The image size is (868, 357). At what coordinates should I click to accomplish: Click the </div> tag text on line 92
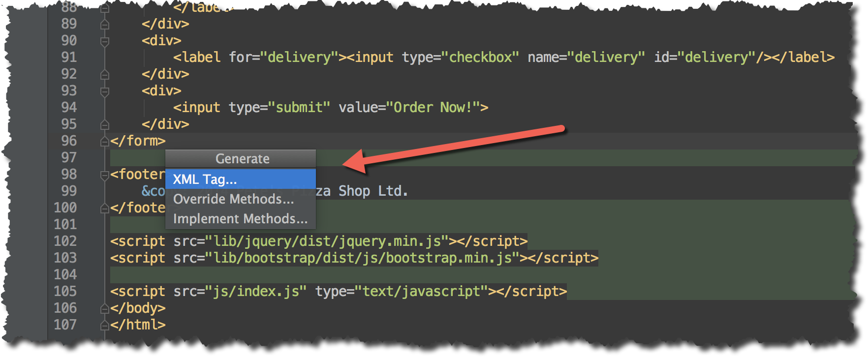point(165,74)
